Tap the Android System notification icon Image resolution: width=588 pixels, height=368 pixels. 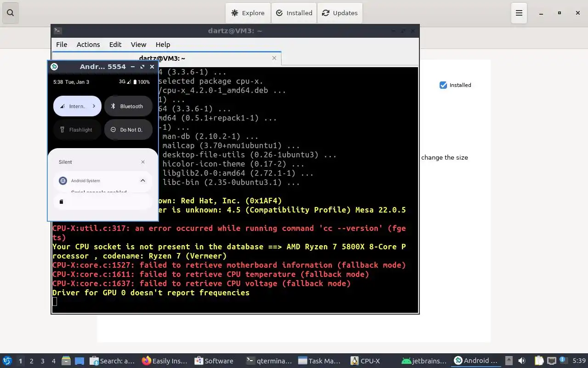(x=63, y=181)
